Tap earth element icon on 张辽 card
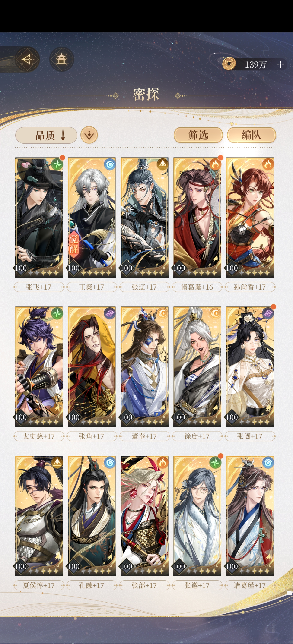Screen dimensions: 293x644 [x=162, y=164]
